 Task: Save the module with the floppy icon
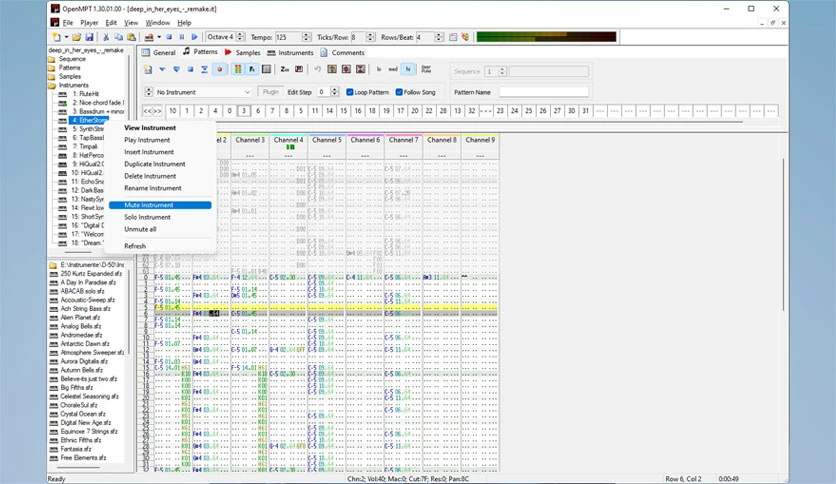tap(90, 37)
